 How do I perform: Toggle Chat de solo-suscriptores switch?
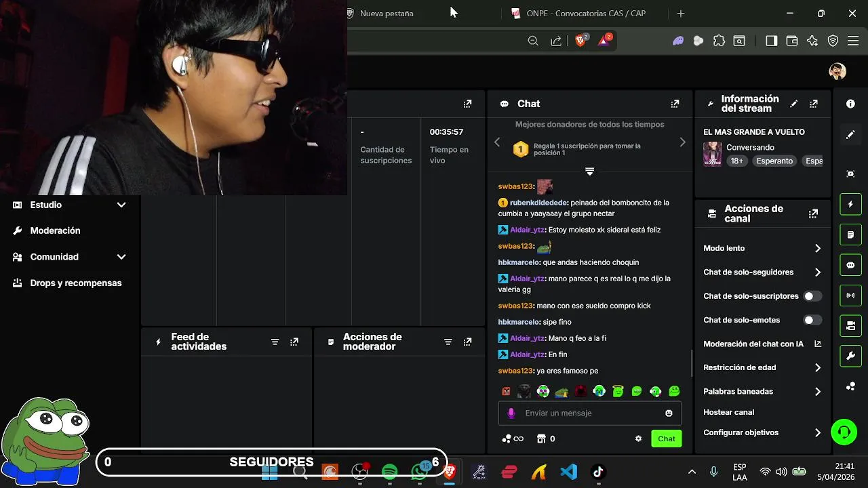click(812, 296)
